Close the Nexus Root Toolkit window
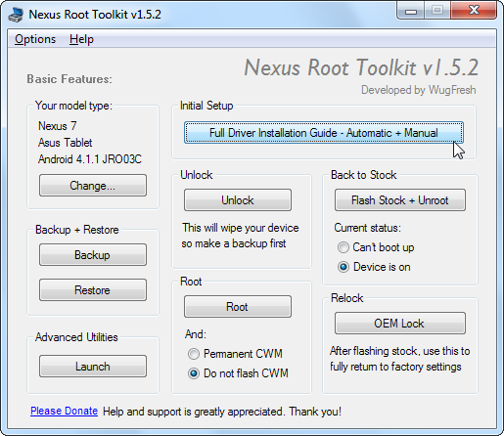The height and width of the screenshot is (436, 504). pos(474,11)
